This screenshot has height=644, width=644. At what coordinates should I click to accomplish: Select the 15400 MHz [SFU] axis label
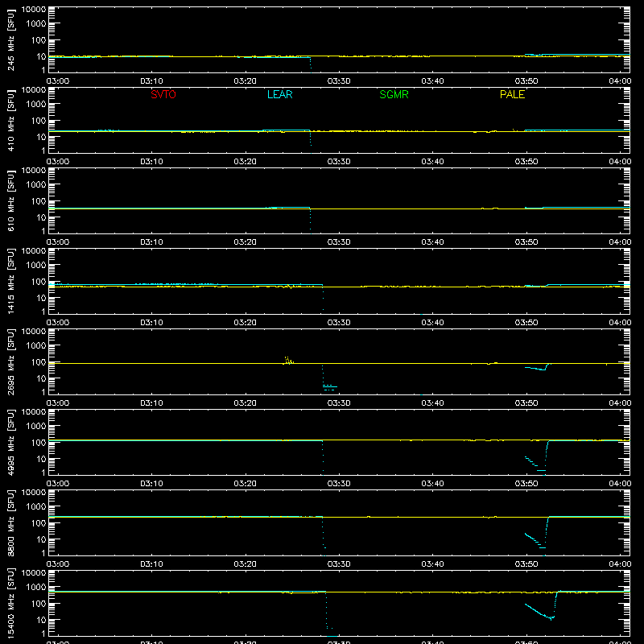pos(11,603)
